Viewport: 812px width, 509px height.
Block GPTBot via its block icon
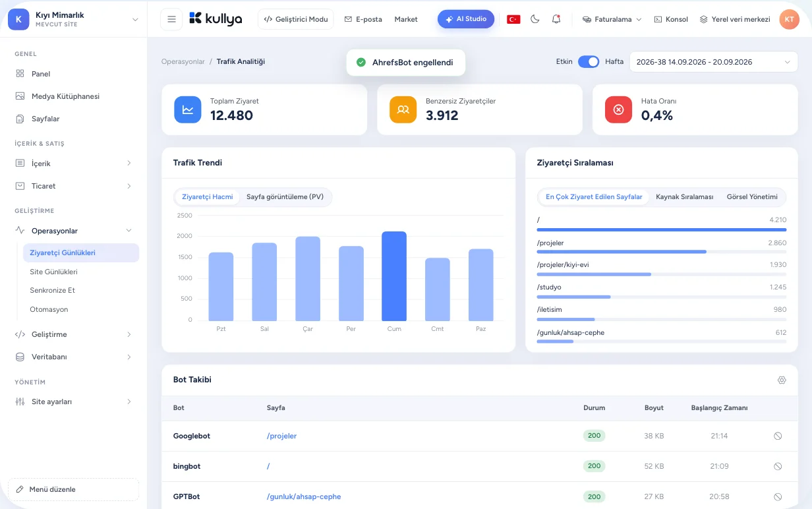tap(778, 496)
